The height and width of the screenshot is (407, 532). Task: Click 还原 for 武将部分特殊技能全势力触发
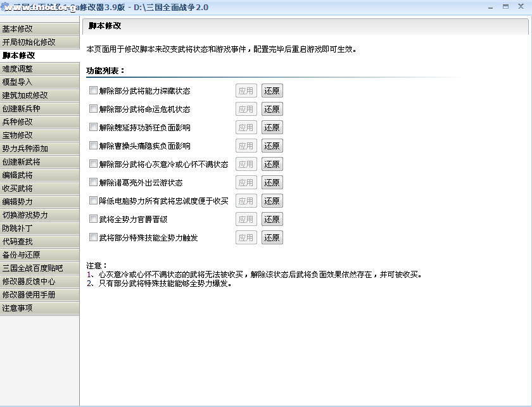tap(272, 237)
